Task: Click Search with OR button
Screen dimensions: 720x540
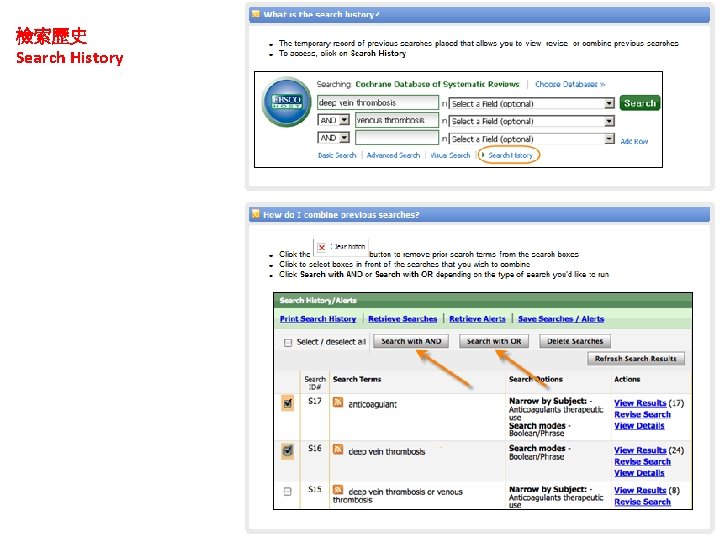Action: tap(494, 341)
